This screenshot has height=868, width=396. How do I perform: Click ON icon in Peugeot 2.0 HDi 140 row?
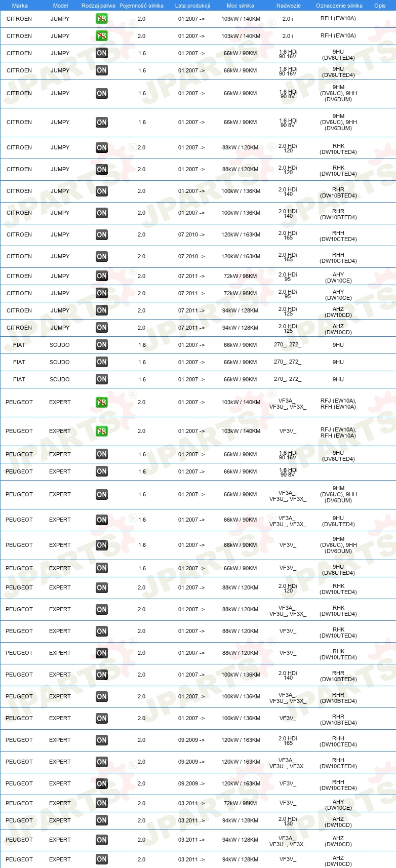[102, 675]
